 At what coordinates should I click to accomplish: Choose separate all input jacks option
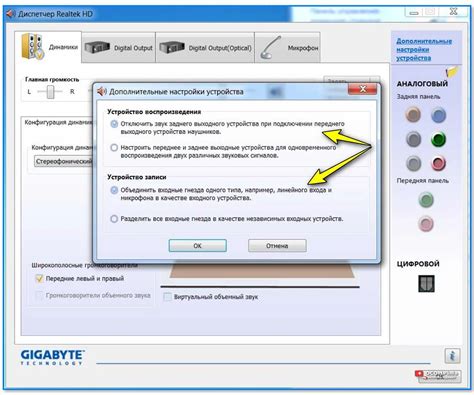pyautogui.click(x=114, y=219)
